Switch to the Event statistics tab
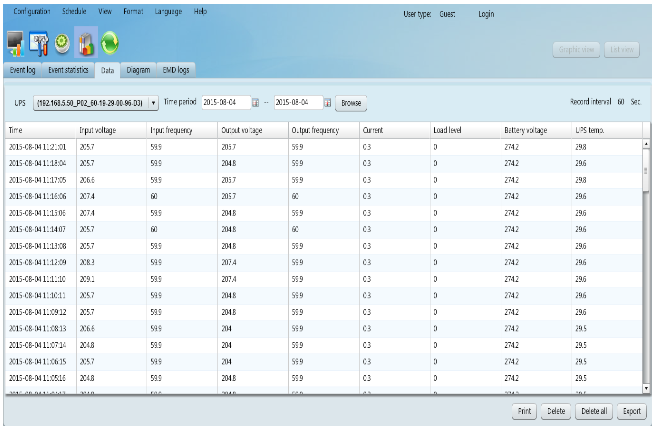The height and width of the screenshot is (430, 656). coord(68,70)
